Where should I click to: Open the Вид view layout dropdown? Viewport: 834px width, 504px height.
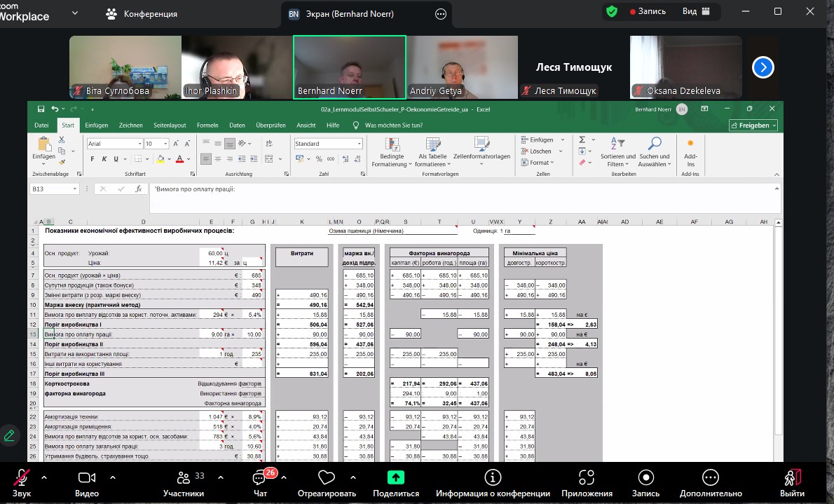coord(695,12)
